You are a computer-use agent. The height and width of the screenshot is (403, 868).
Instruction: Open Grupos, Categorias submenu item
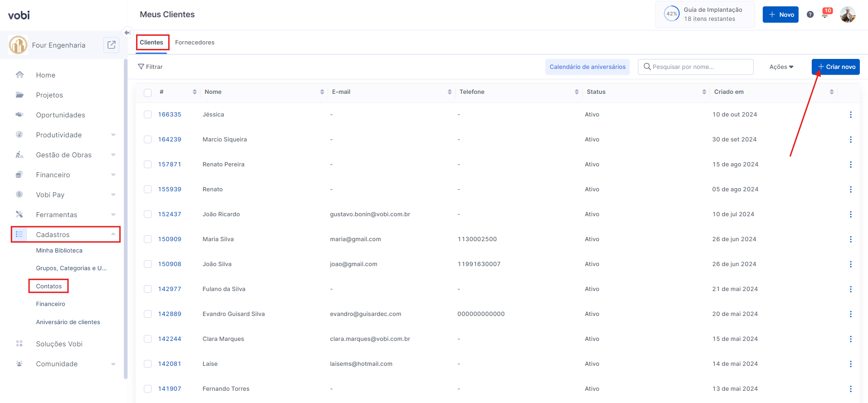click(72, 268)
